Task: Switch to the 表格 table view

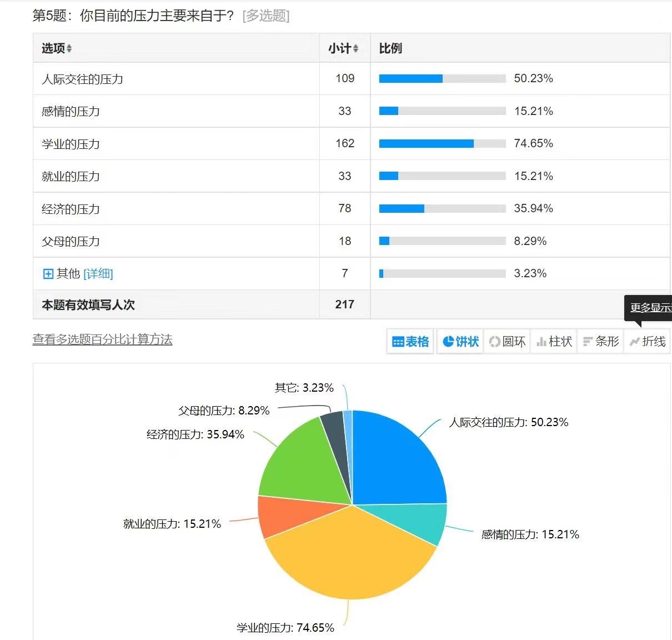Action: point(410,341)
